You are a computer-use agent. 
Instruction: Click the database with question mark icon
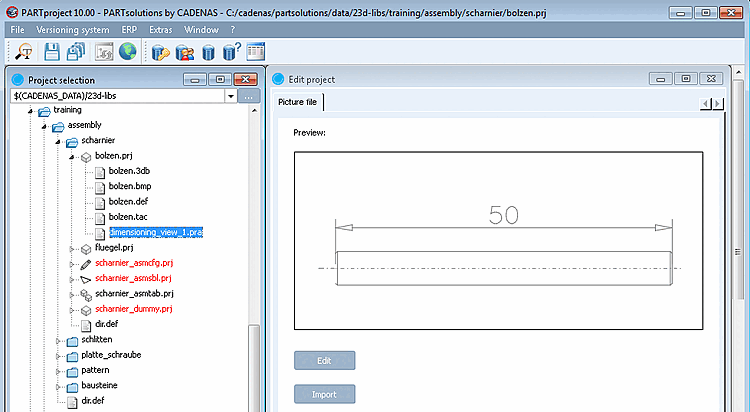[x=232, y=52]
